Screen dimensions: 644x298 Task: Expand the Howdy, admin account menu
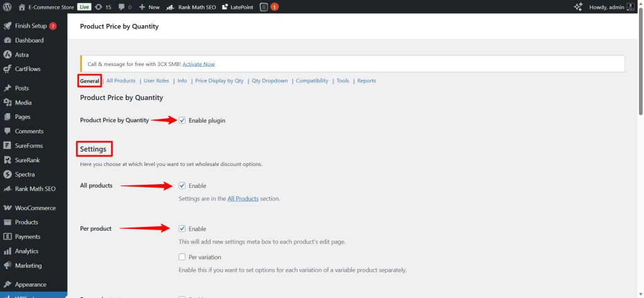pyautogui.click(x=610, y=7)
